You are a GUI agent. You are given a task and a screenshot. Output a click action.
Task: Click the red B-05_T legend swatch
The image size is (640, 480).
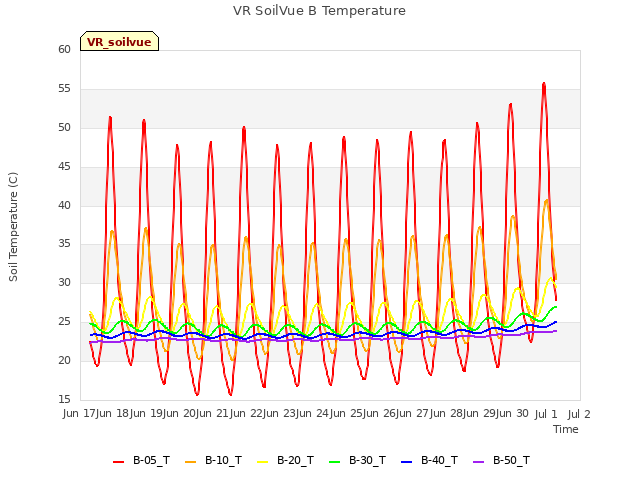[x=118, y=462]
